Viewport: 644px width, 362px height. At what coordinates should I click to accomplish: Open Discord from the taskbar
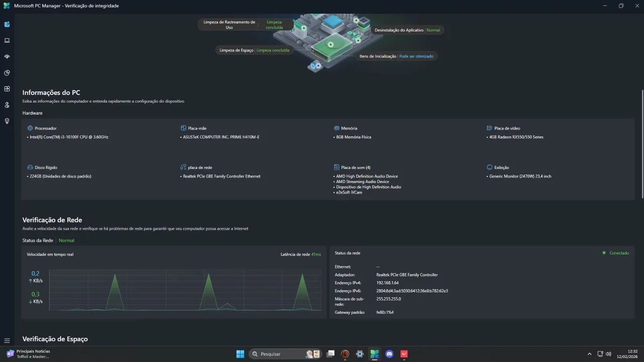pos(389,353)
